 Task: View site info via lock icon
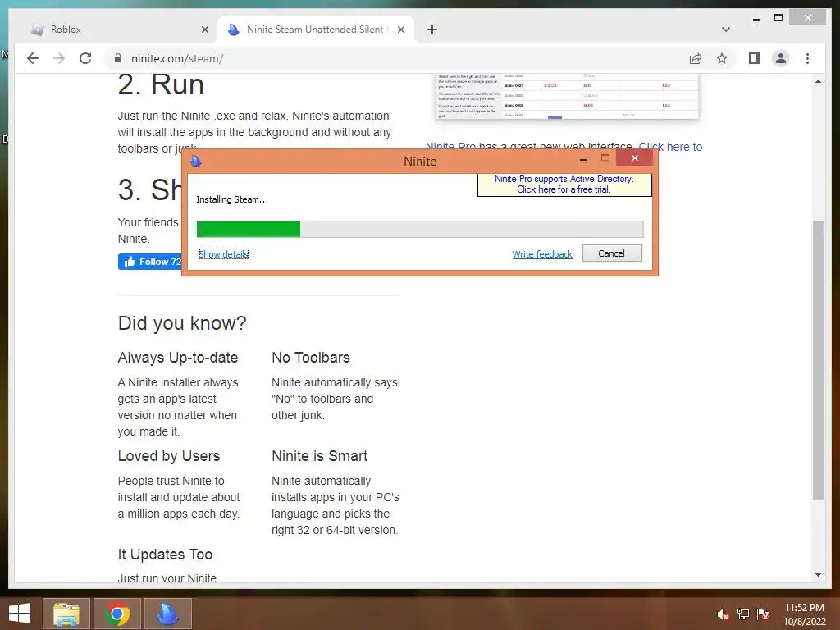[x=118, y=58]
